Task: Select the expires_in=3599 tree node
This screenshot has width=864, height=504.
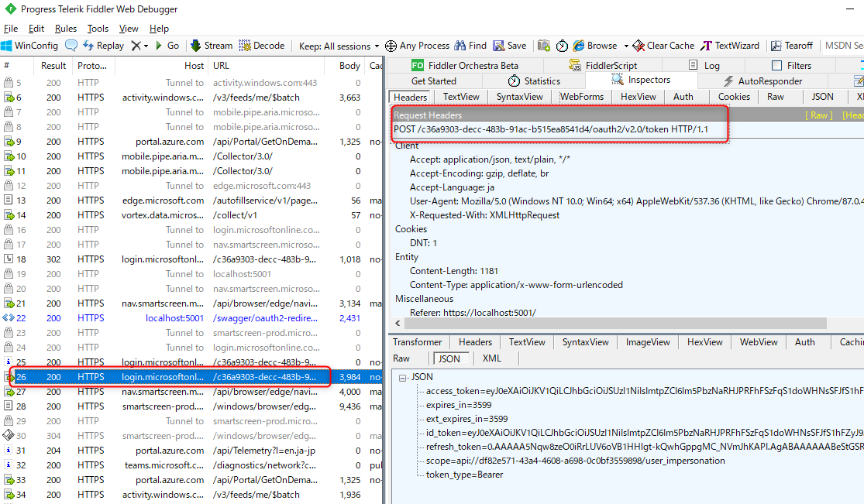Action: pyautogui.click(x=459, y=405)
